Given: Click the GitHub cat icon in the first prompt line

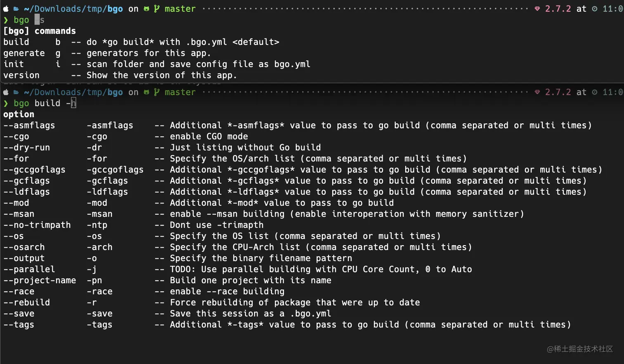Looking at the screenshot, I should coord(147,9).
